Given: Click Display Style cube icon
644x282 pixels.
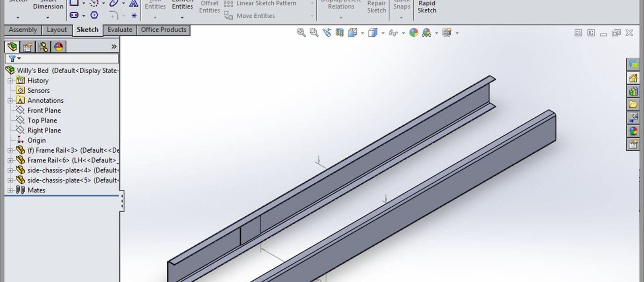Looking at the screenshot, I should [373, 33].
